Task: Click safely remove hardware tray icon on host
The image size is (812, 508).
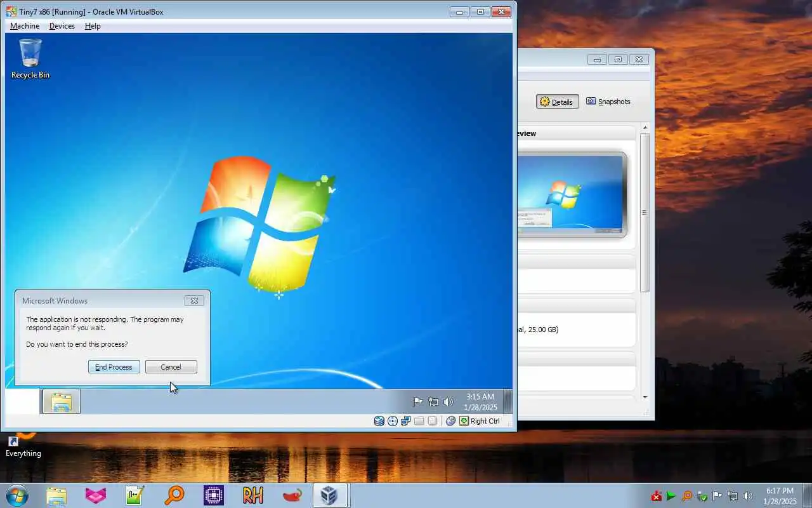Action: tap(702, 496)
